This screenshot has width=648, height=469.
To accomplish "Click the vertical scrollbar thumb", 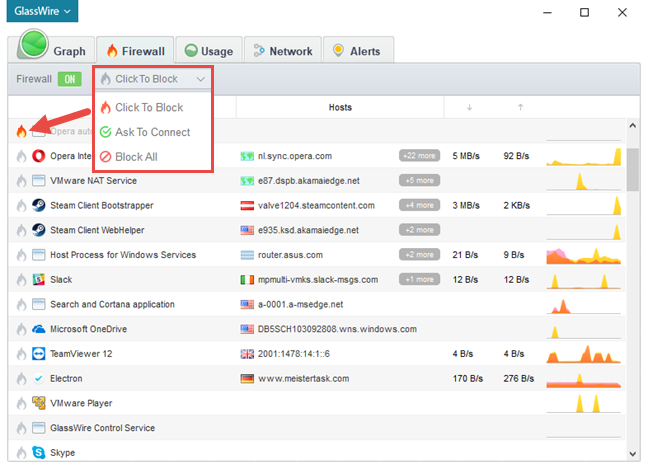I will click(633, 169).
